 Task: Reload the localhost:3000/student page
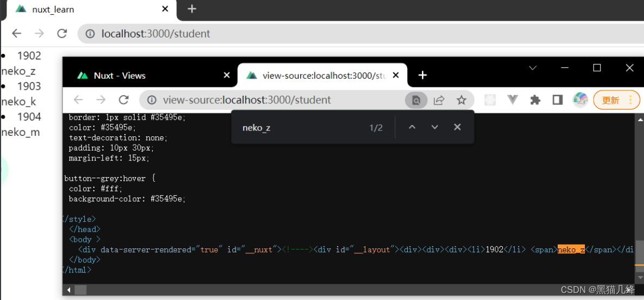pyautogui.click(x=62, y=33)
